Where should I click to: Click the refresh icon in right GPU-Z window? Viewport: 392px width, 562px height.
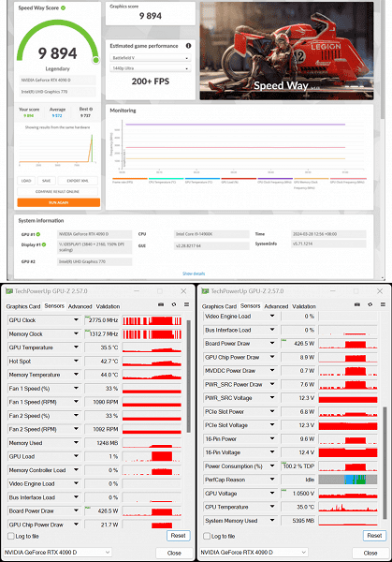370,304
